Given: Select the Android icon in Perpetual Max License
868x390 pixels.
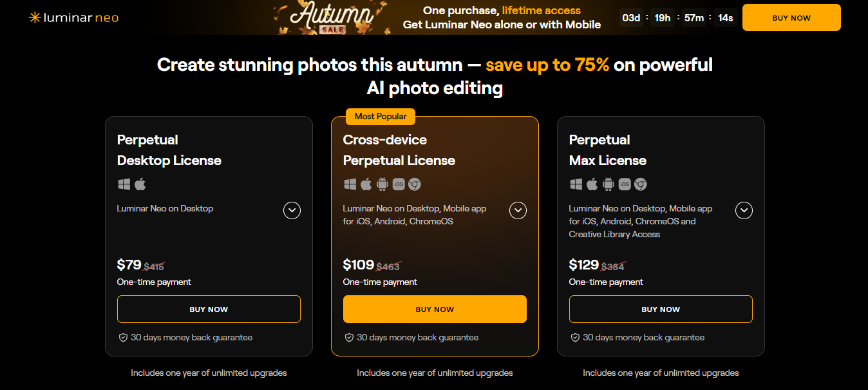Looking at the screenshot, I should point(607,184).
